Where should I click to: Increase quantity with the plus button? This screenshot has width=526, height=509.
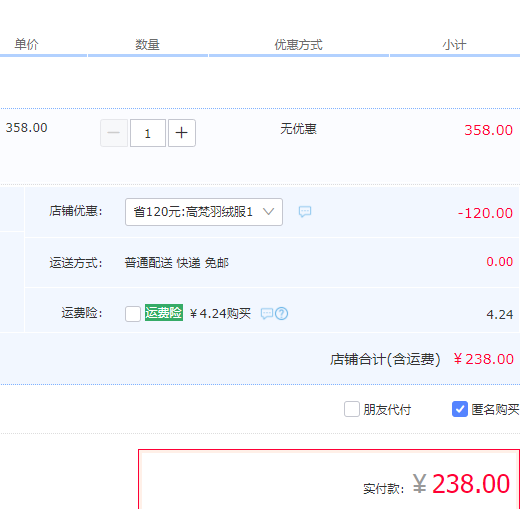[182, 133]
